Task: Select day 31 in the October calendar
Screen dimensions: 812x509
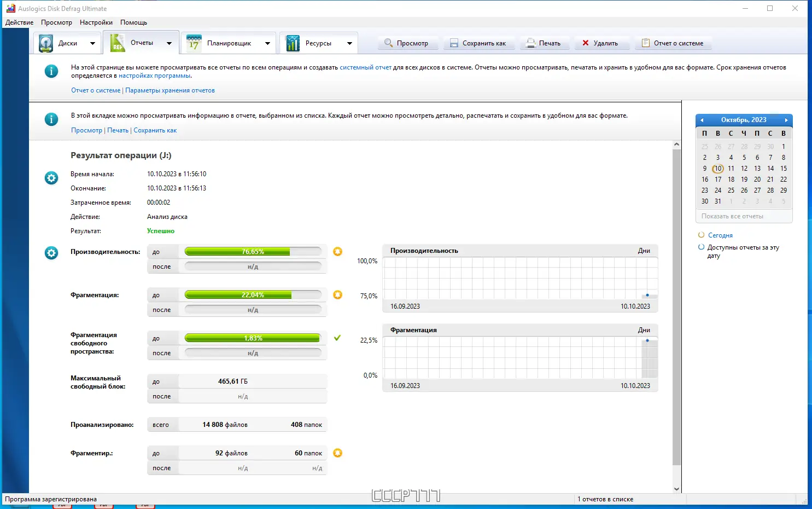Action: point(718,201)
